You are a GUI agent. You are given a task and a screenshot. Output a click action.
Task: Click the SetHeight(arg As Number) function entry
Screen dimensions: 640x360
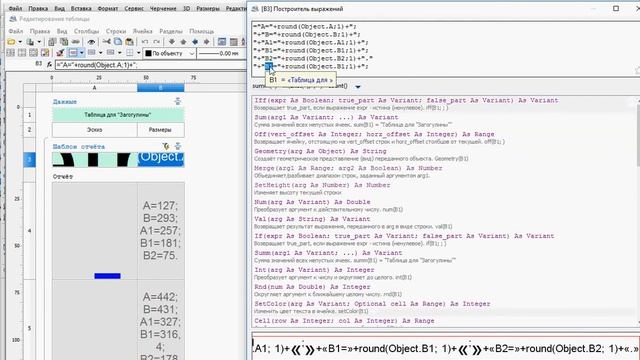click(x=322, y=185)
